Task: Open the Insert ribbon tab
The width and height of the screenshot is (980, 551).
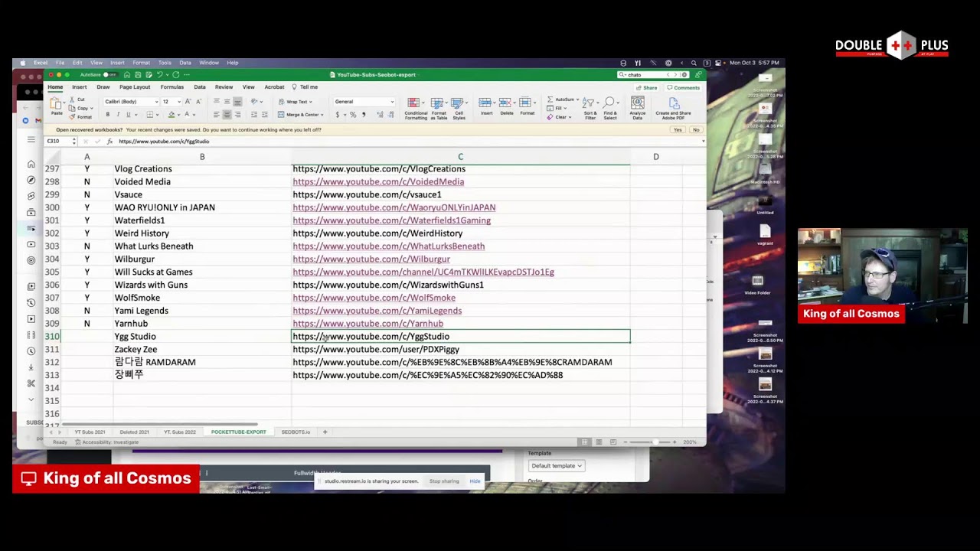Action: [x=79, y=87]
